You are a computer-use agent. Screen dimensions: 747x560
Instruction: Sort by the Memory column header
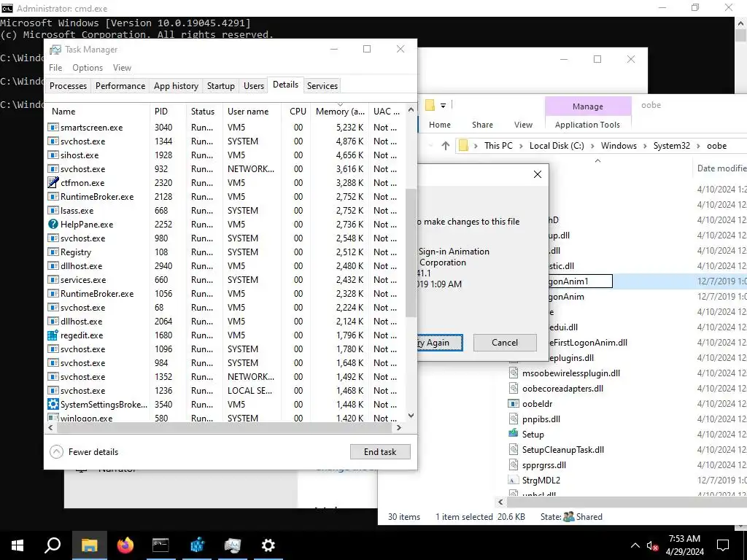(x=340, y=112)
